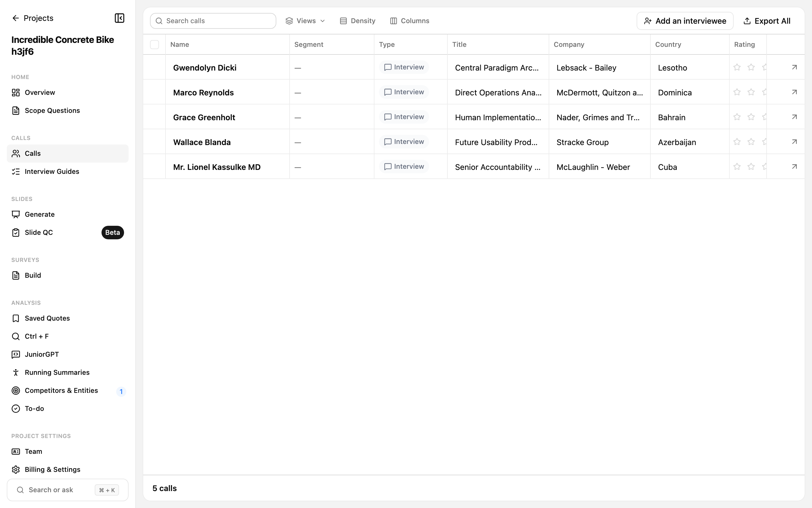Open Marco Reynolds call arrow icon

794,92
